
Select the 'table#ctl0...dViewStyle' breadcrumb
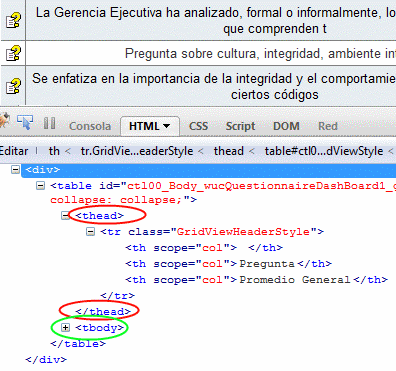coord(324,151)
